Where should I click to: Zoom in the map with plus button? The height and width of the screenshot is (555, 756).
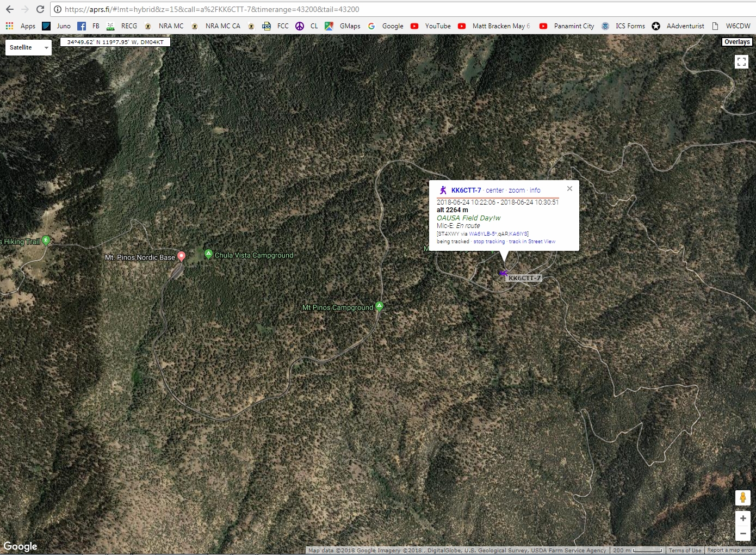[742, 519]
